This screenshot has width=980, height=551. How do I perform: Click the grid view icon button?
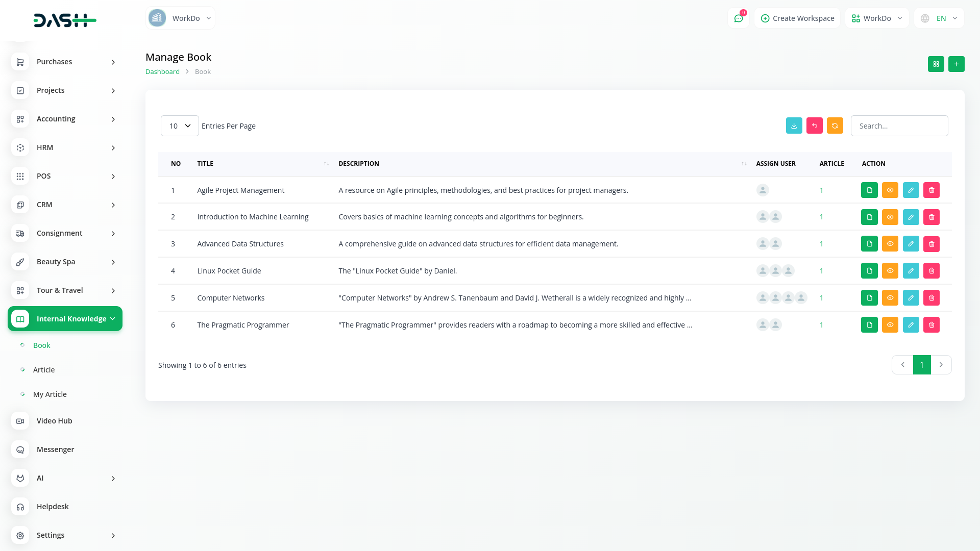coord(936,64)
